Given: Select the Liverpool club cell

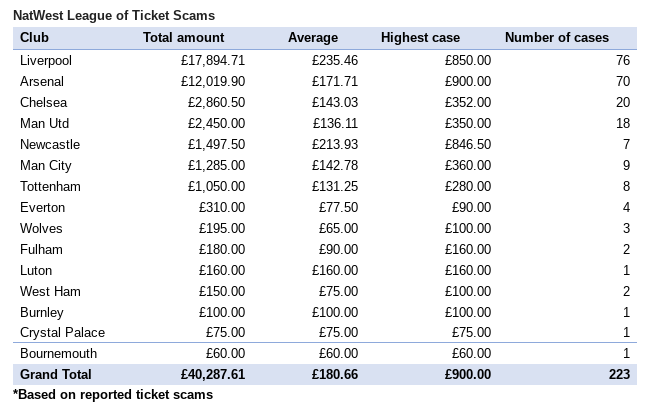Looking at the screenshot, I should (46, 60).
